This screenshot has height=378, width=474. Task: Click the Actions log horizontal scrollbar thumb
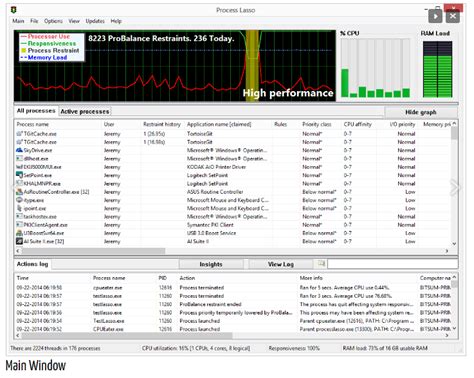pyautogui.click(x=127, y=335)
